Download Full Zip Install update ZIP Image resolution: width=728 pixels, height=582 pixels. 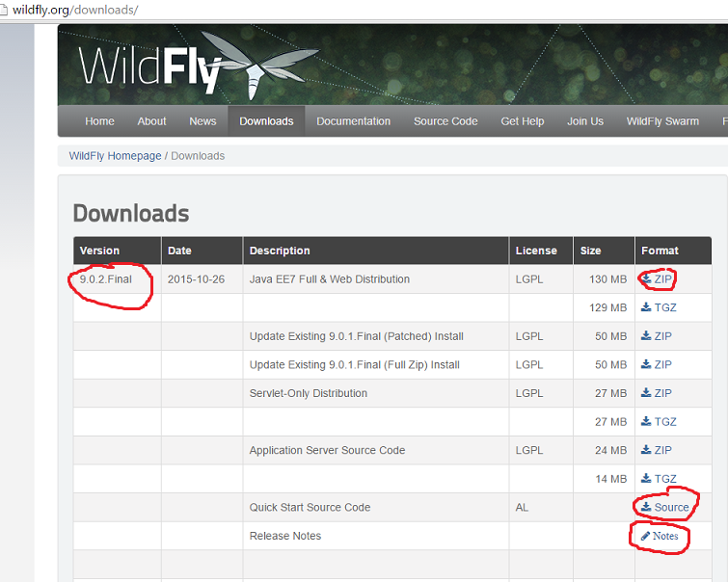(x=657, y=364)
